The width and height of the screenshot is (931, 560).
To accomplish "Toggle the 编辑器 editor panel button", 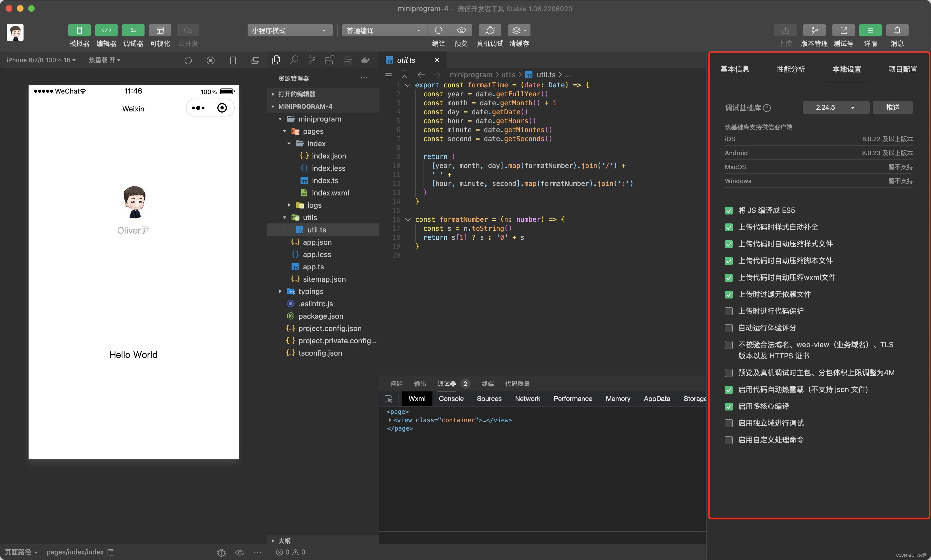I will coord(106,30).
